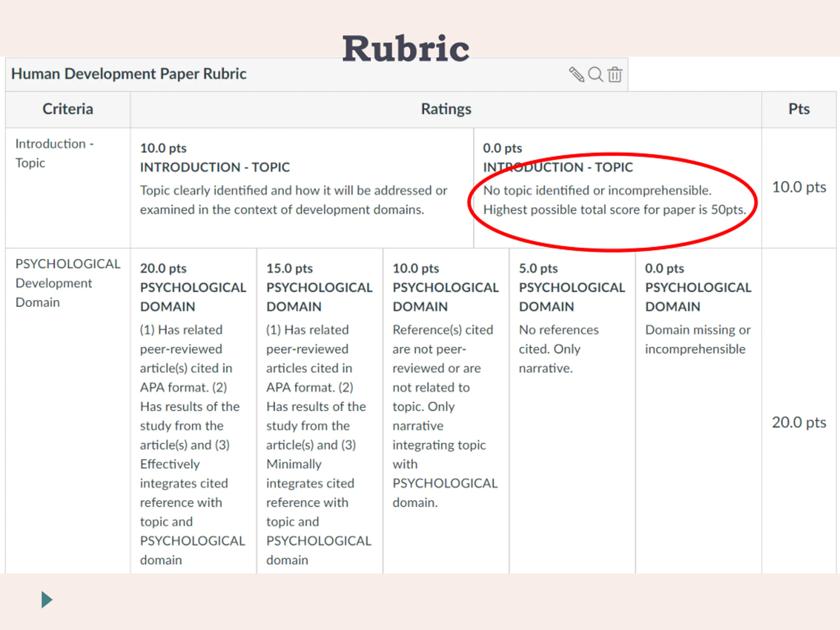
Task: Click the trash delete rubric icon
Action: pyautogui.click(x=615, y=74)
